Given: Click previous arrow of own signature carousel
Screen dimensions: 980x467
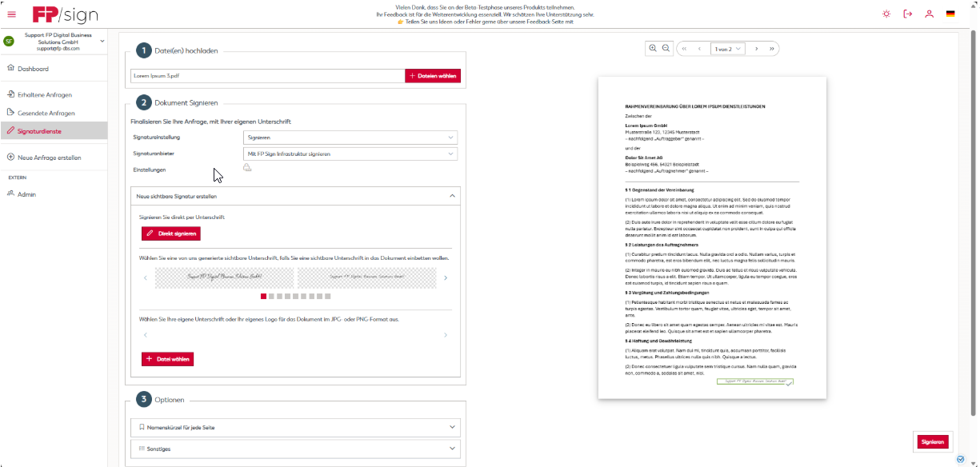Looking at the screenshot, I should 146,335.
